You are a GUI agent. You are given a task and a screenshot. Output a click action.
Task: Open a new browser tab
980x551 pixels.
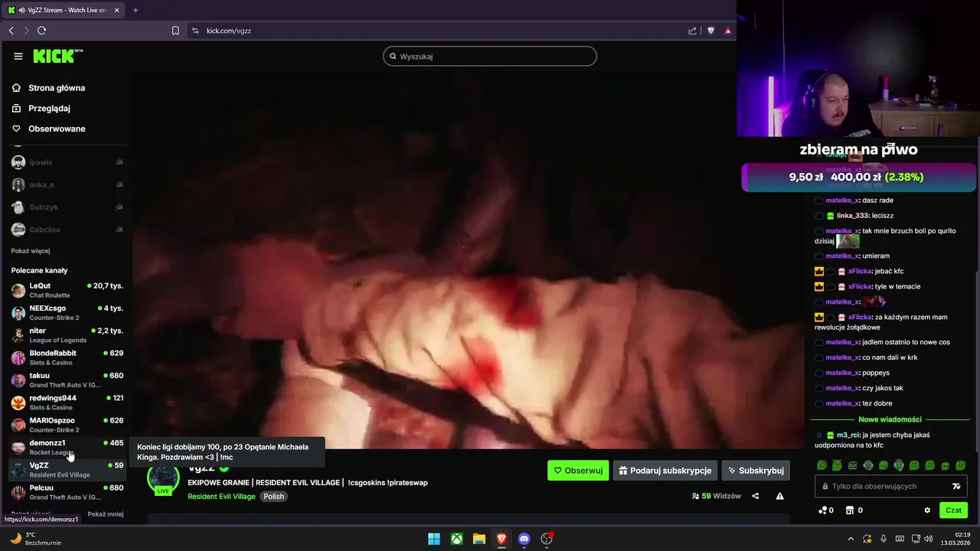136,10
